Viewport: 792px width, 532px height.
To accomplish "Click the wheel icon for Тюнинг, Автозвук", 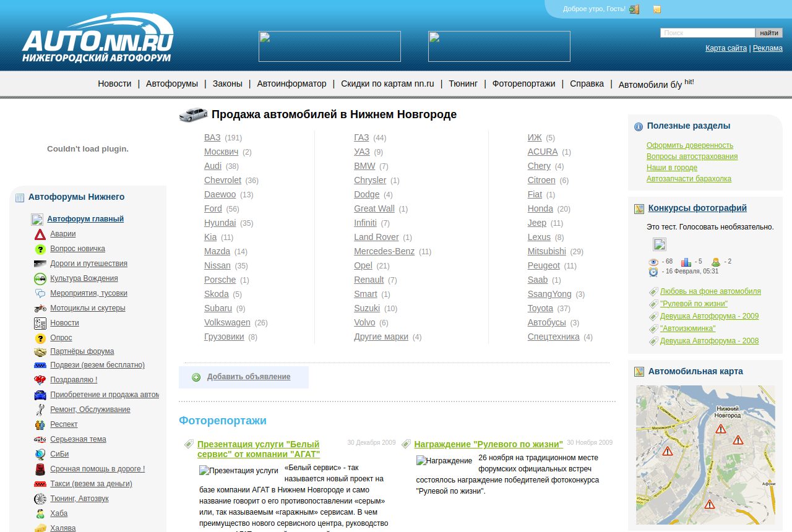I will click(40, 499).
